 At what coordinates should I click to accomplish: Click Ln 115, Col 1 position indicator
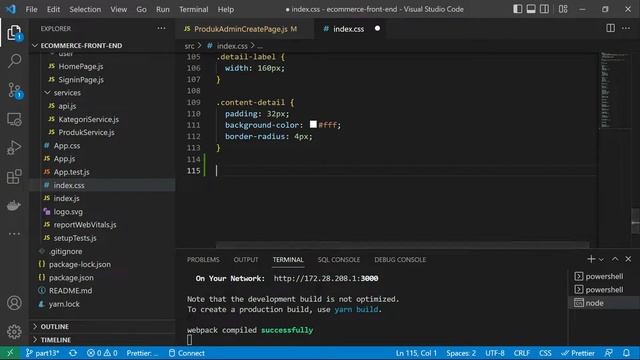click(x=416, y=353)
